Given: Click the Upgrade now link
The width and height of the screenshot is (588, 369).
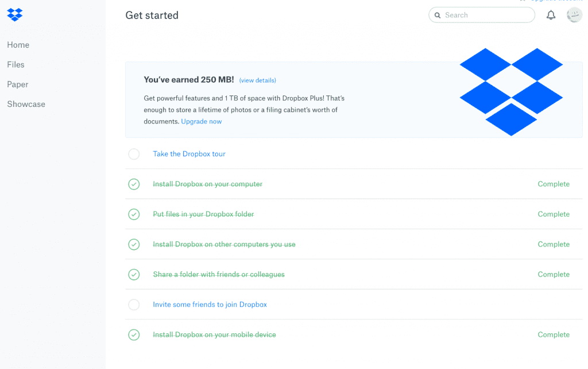Looking at the screenshot, I should click(202, 121).
